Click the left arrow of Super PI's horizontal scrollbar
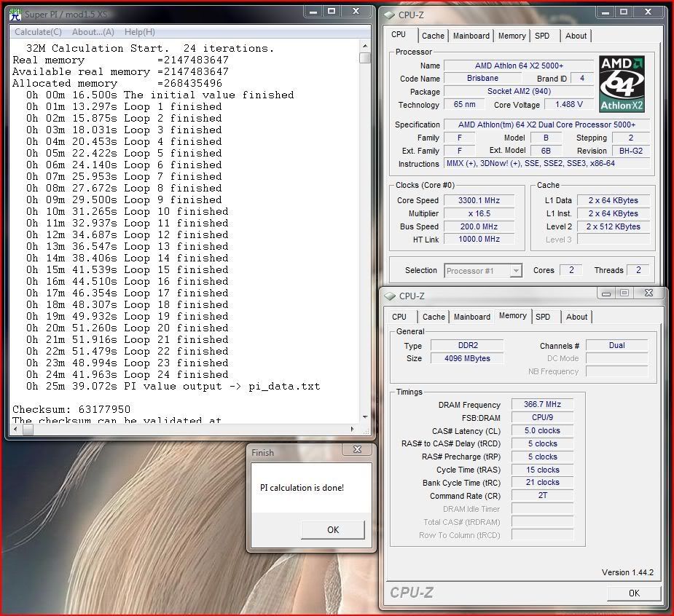 click(x=16, y=430)
